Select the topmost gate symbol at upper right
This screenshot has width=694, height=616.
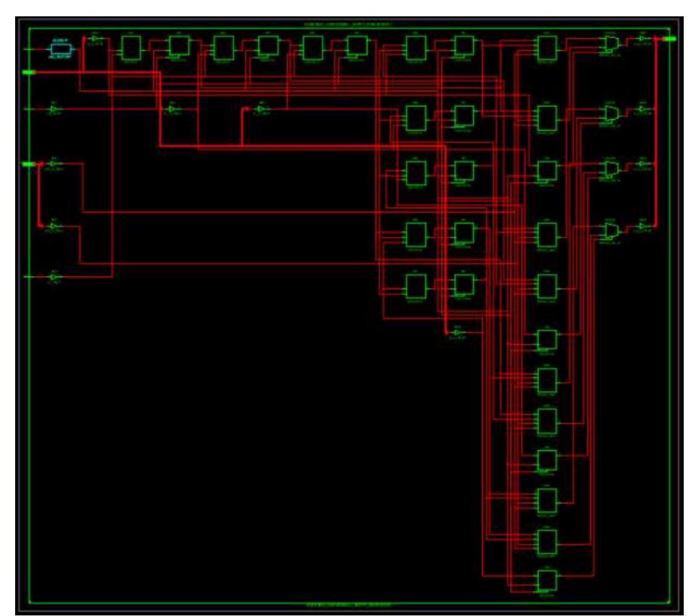[x=611, y=44]
